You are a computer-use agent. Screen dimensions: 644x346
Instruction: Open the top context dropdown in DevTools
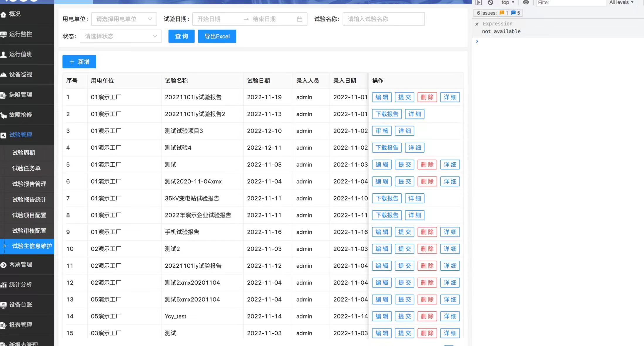(508, 2)
